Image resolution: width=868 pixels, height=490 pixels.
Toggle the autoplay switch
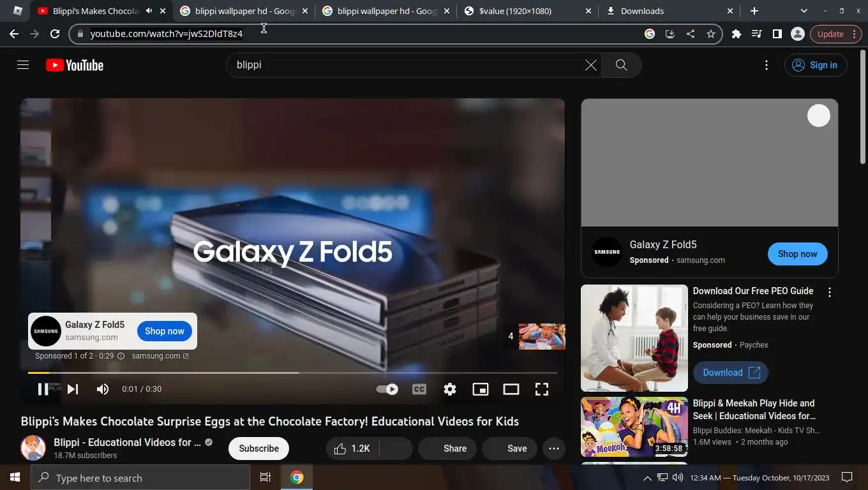click(x=387, y=389)
